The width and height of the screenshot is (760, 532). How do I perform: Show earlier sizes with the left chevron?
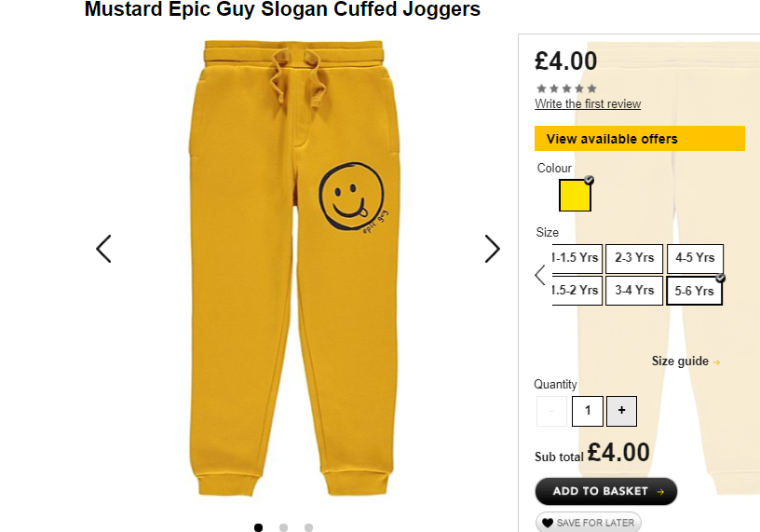[540, 275]
